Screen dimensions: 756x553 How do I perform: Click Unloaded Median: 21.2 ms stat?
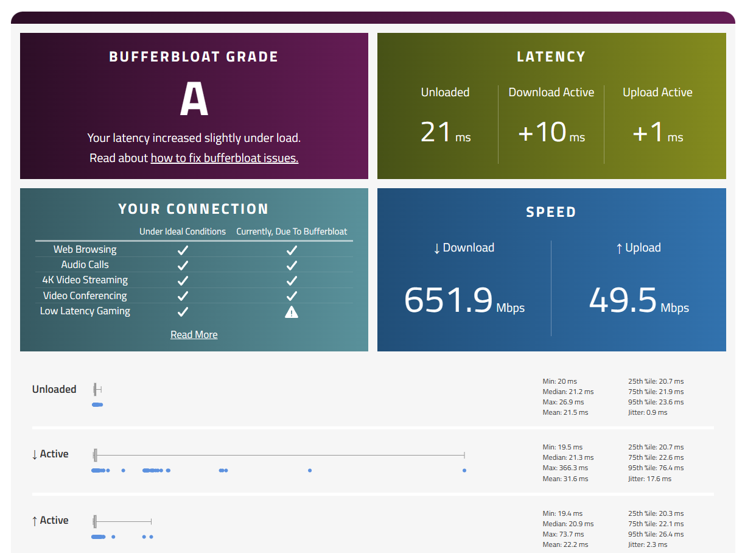coord(568,392)
